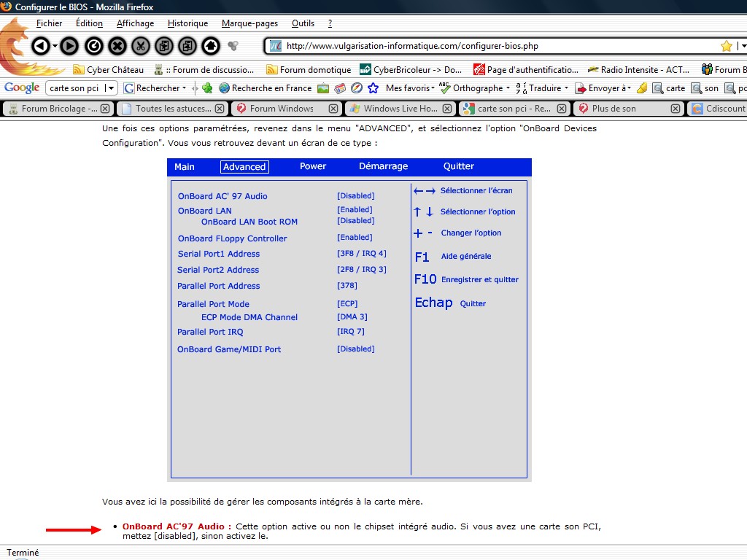Screen dimensions: 747x560
Task: Bookmark page with the star icon
Action: [726, 46]
